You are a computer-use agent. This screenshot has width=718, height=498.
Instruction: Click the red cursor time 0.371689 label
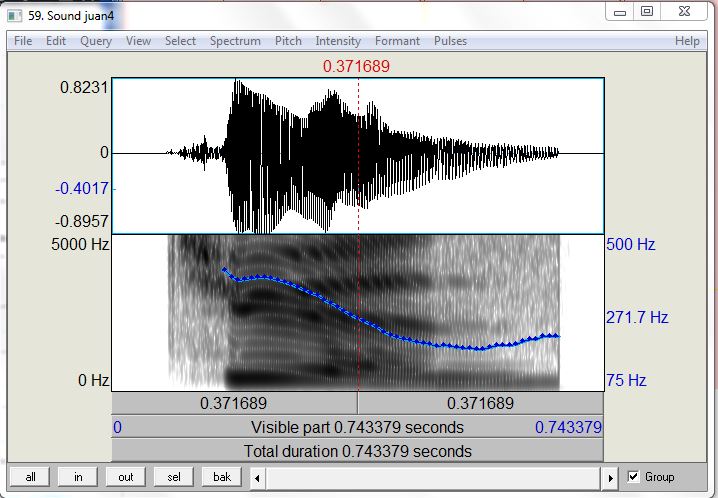pos(356,66)
